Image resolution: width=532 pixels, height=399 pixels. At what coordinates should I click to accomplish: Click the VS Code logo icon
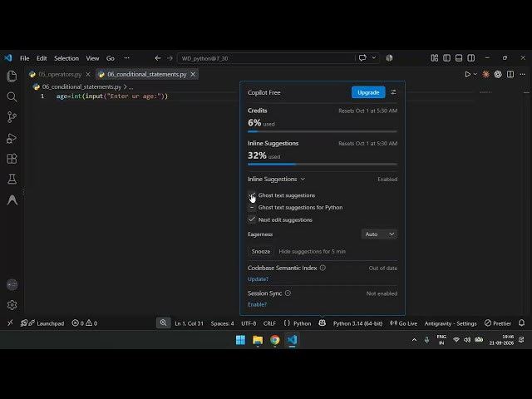[7, 58]
